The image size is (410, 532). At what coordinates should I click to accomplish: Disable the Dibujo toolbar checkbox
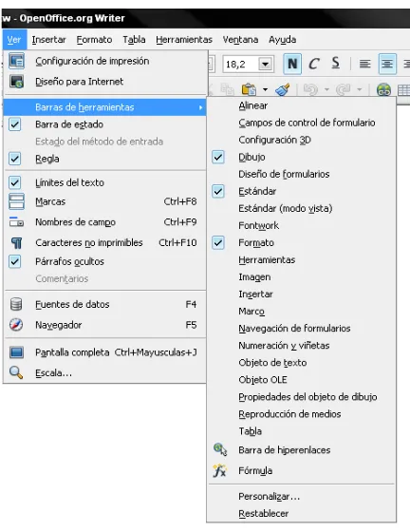[218, 157]
